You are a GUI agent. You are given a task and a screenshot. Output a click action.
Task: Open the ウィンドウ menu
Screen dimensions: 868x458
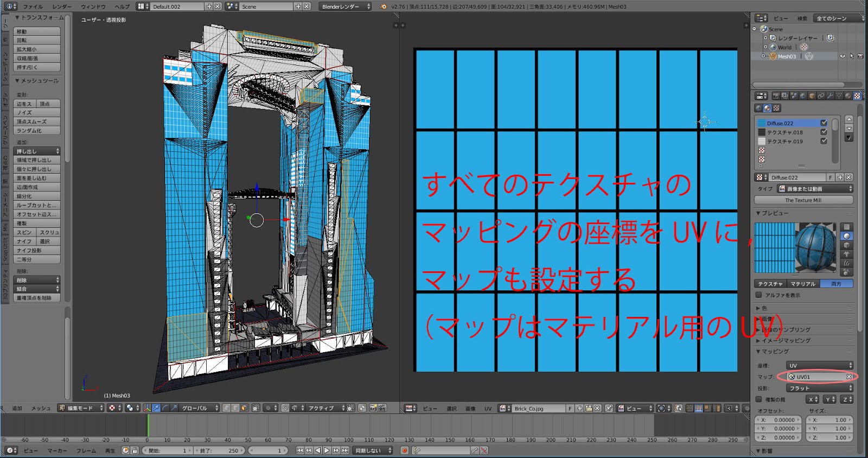(93, 7)
